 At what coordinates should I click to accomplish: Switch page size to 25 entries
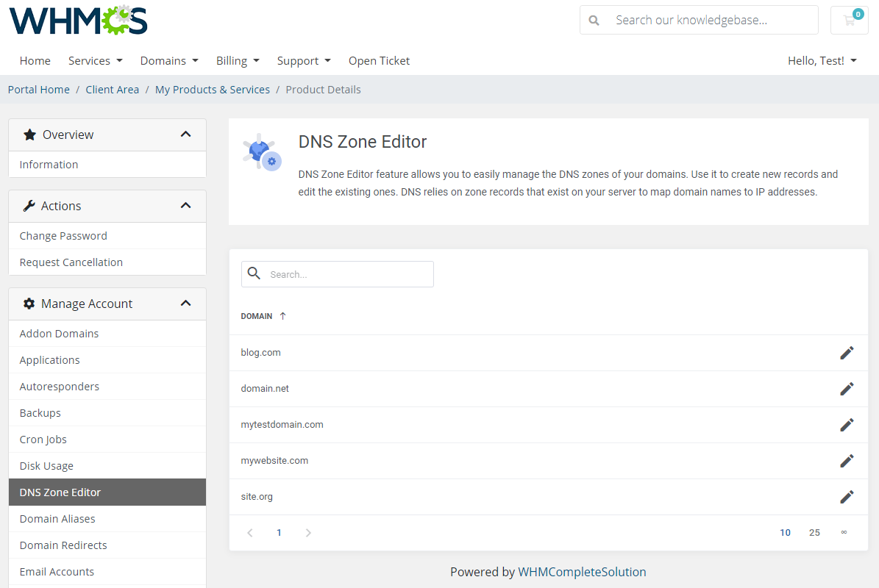[814, 531]
